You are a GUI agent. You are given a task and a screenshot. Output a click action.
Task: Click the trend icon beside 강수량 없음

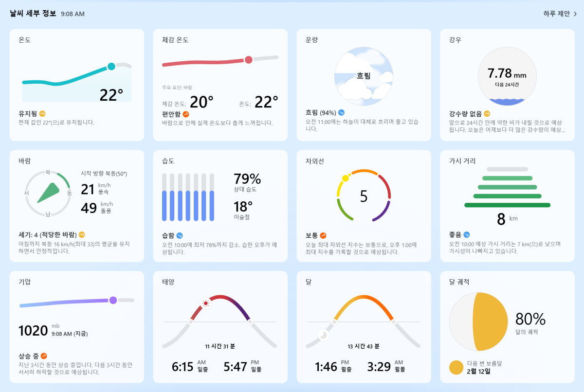487,114
